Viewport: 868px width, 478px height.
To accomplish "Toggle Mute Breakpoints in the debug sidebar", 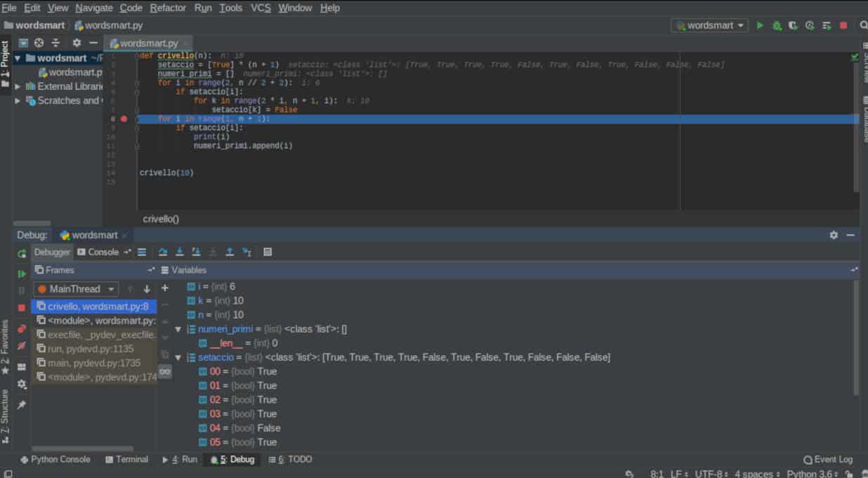I will point(22,346).
